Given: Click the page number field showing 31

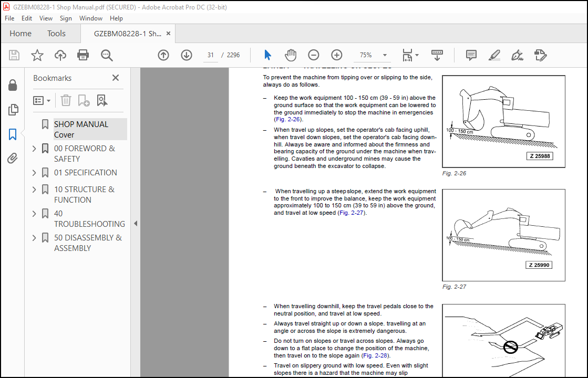Looking at the screenshot, I should pyautogui.click(x=211, y=55).
